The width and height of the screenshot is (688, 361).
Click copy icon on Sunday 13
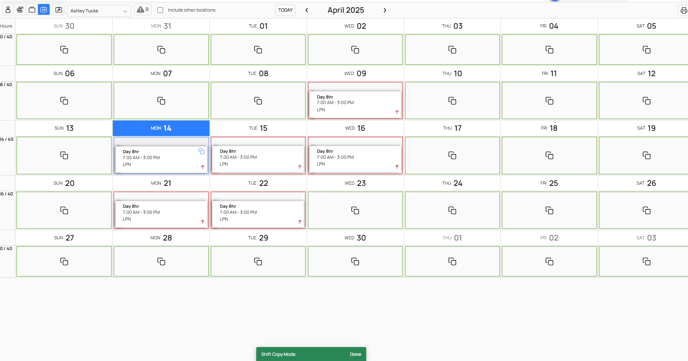64,155
